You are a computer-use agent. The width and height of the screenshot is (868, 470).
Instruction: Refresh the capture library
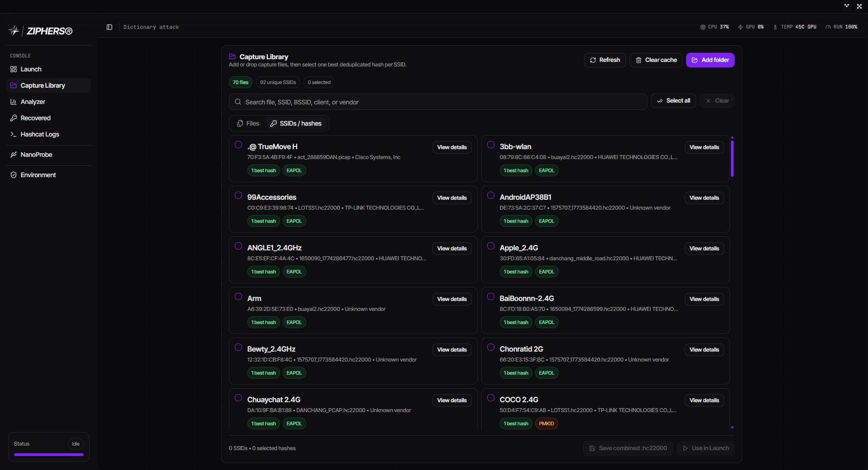pos(605,60)
